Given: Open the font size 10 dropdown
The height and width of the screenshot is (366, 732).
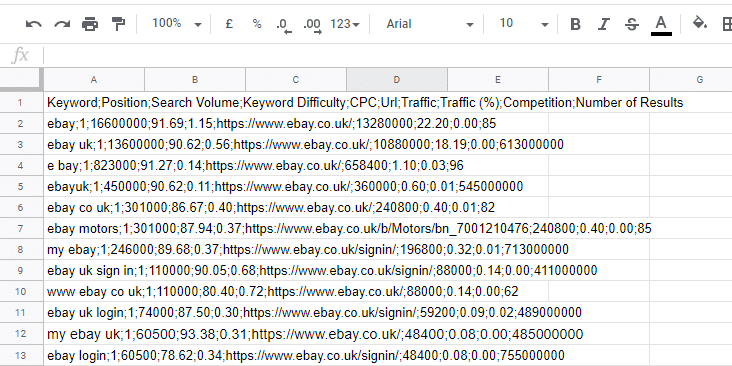Looking at the screenshot, I should click(x=523, y=24).
